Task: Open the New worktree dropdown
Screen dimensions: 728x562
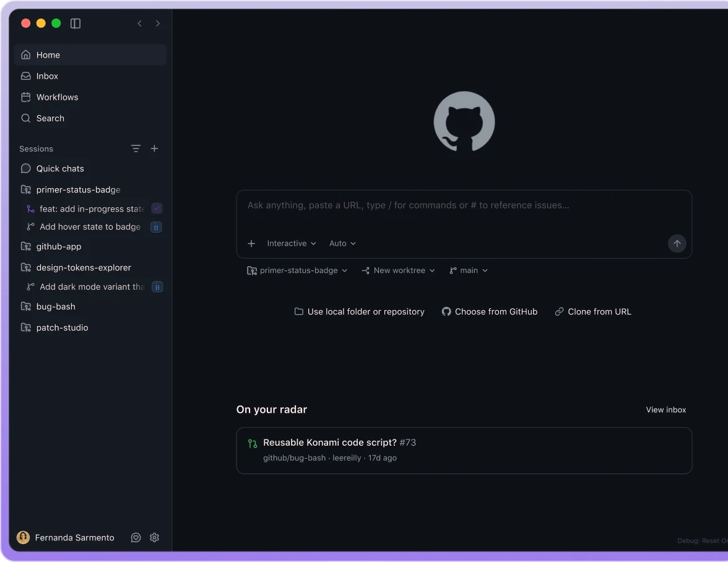Action: click(x=399, y=270)
